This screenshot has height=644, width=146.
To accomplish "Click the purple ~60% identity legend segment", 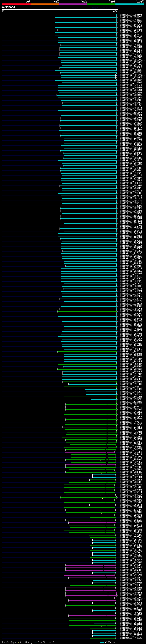I will click(x=73, y=4).
